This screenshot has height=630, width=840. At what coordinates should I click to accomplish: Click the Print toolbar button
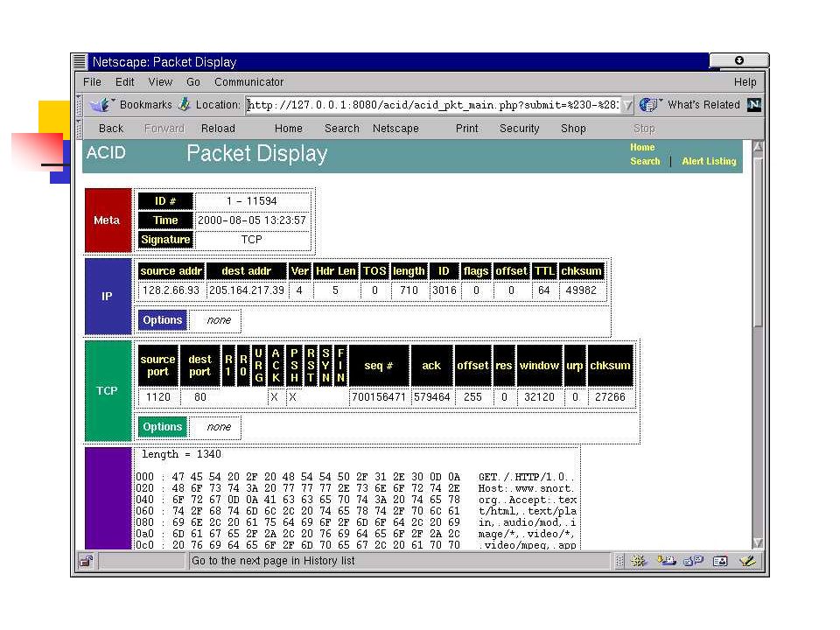pos(466,129)
